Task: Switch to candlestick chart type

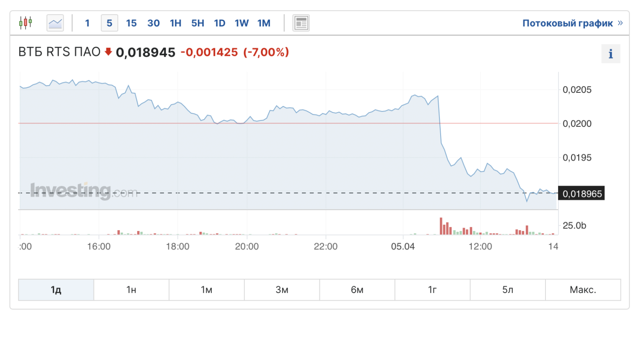Action: pyautogui.click(x=26, y=23)
